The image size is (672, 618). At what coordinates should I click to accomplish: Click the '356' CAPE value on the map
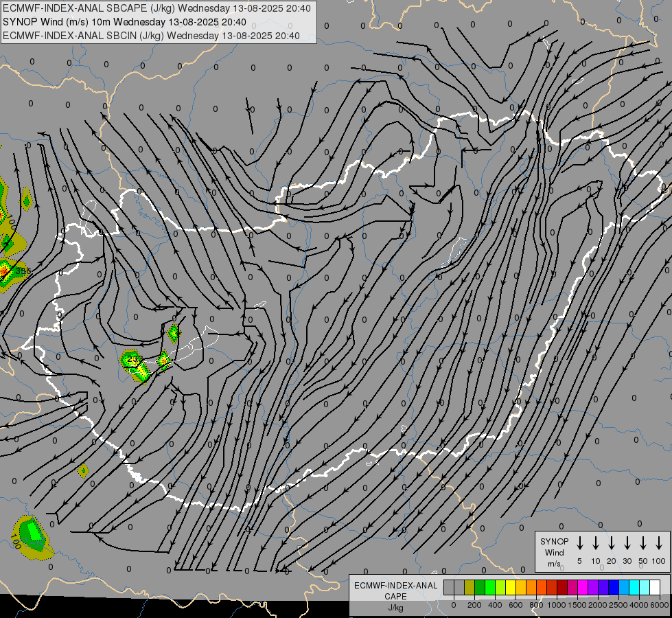tap(23, 271)
